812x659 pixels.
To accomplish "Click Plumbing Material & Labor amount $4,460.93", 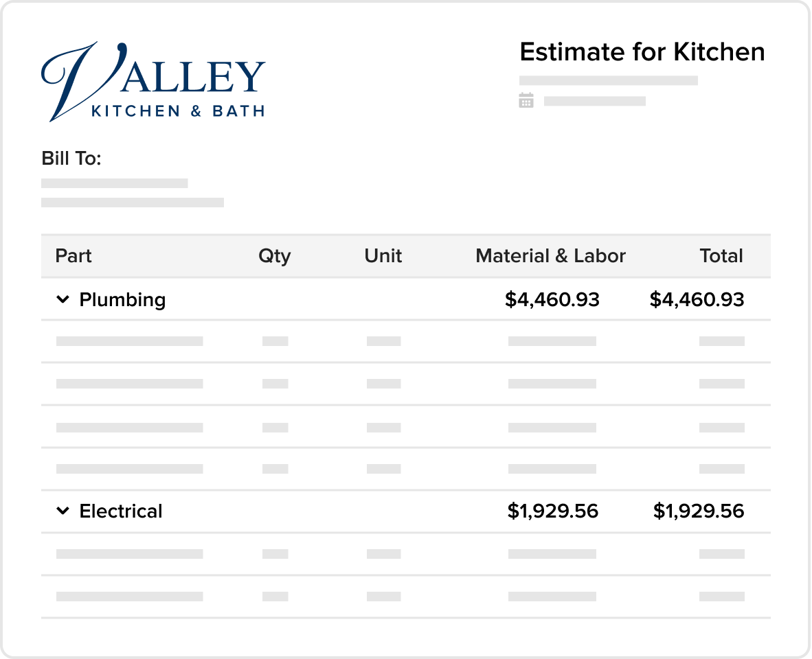I will click(552, 299).
